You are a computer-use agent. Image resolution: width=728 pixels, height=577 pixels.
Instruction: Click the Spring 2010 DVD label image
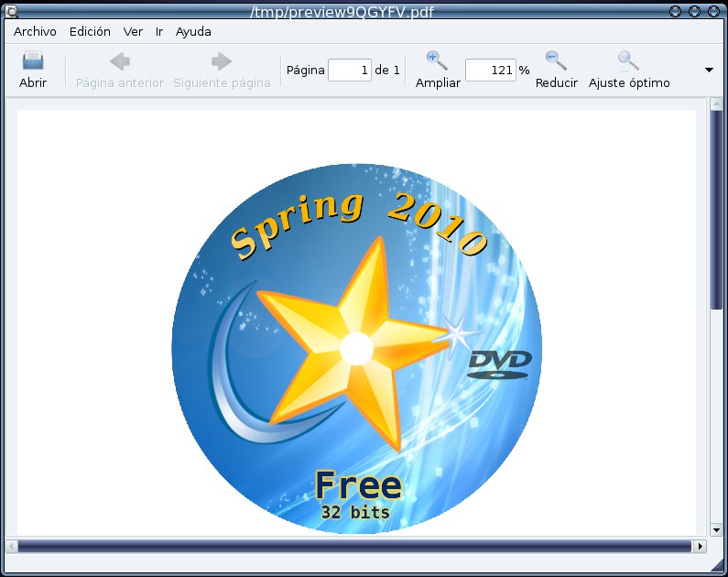pos(356,348)
